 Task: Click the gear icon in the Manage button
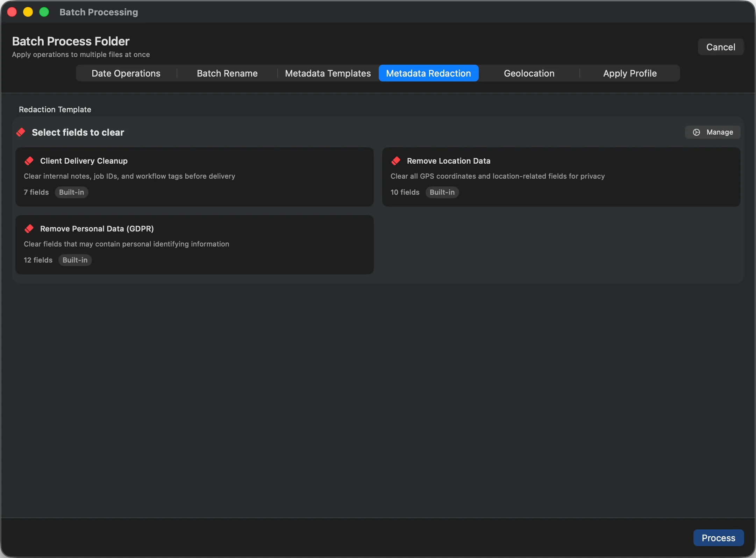(697, 132)
